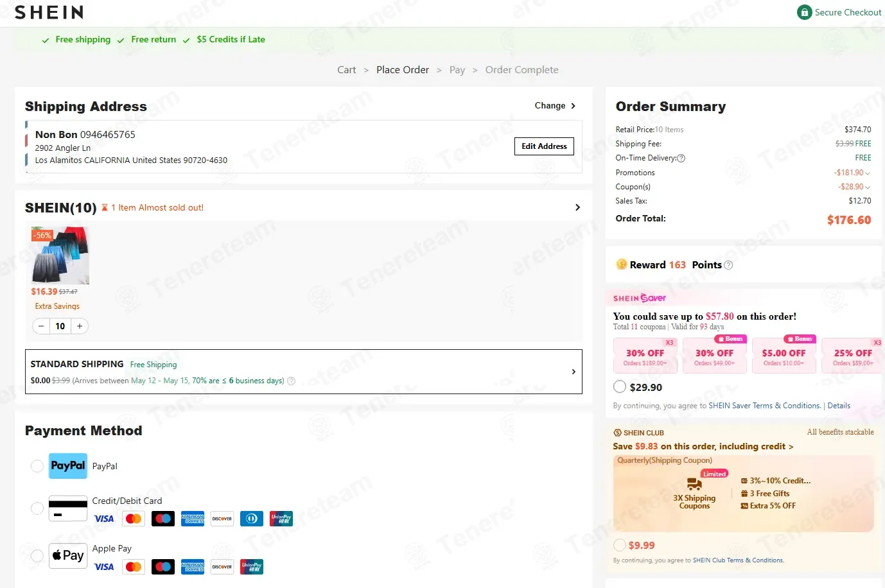Expand the Coupon(s) discount breakdown
This screenshot has width=885, height=588.
(868, 187)
